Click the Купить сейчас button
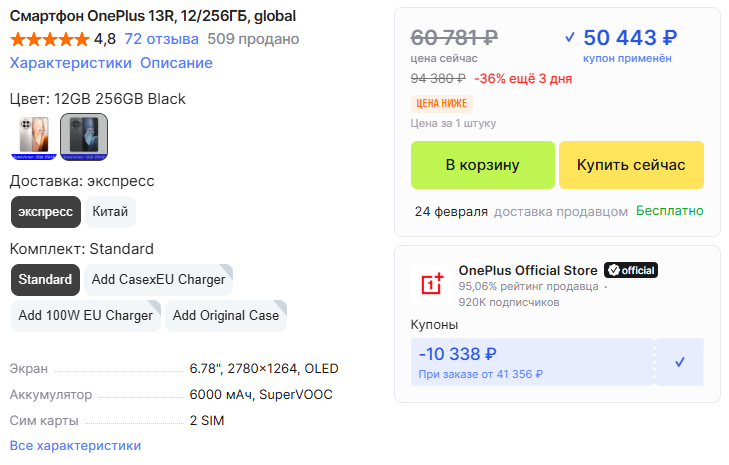This screenshot has height=465, width=729. coord(631,165)
